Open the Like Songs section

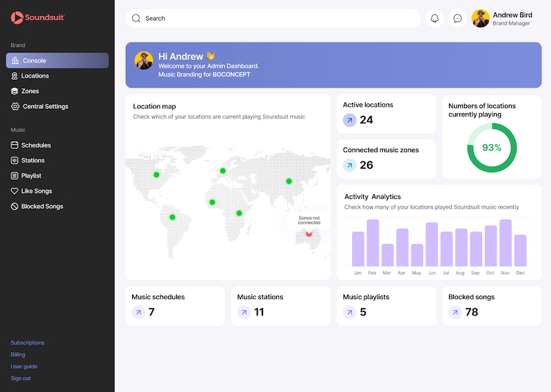(x=36, y=191)
